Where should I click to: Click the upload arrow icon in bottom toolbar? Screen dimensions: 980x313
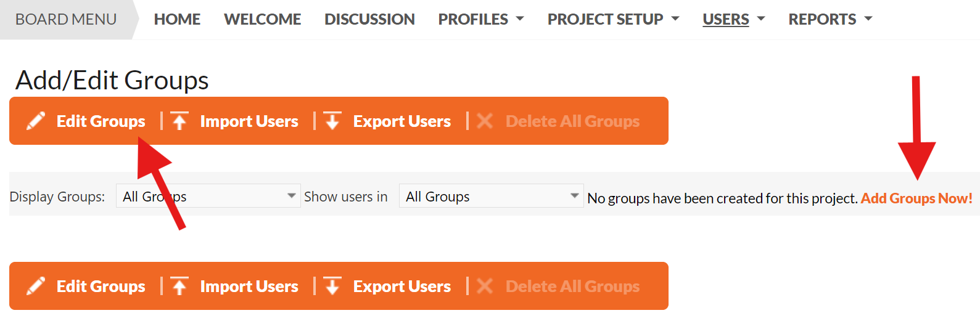coord(179,286)
